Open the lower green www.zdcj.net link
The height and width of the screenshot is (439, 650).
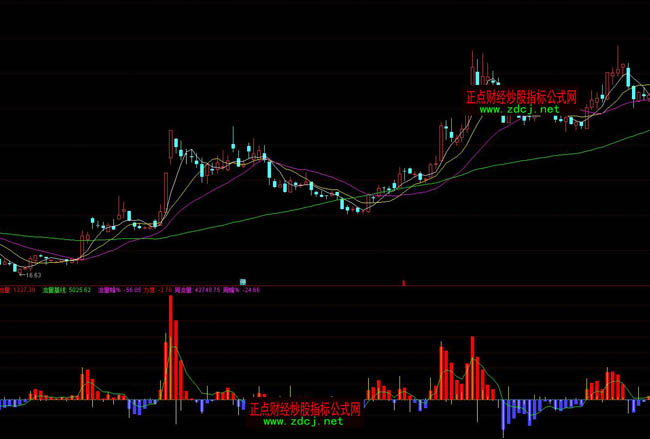point(303,422)
